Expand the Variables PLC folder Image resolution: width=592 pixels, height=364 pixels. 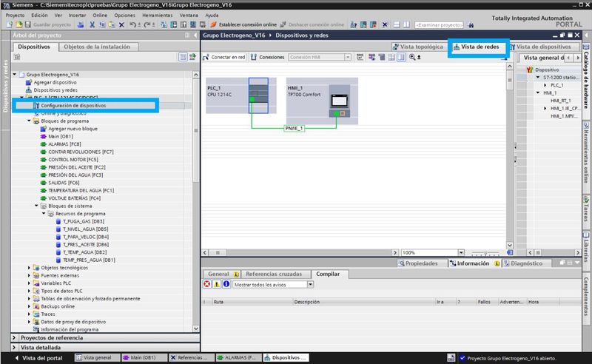click(29, 283)
